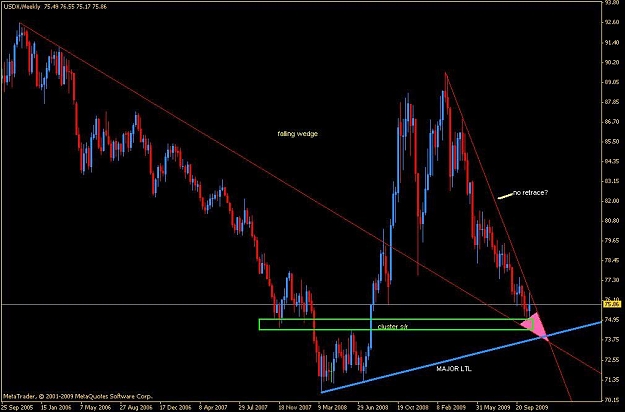The image size is (625, 412).
Task: Click the "9 Mar 2008" date label
Action: pos(332,408)
